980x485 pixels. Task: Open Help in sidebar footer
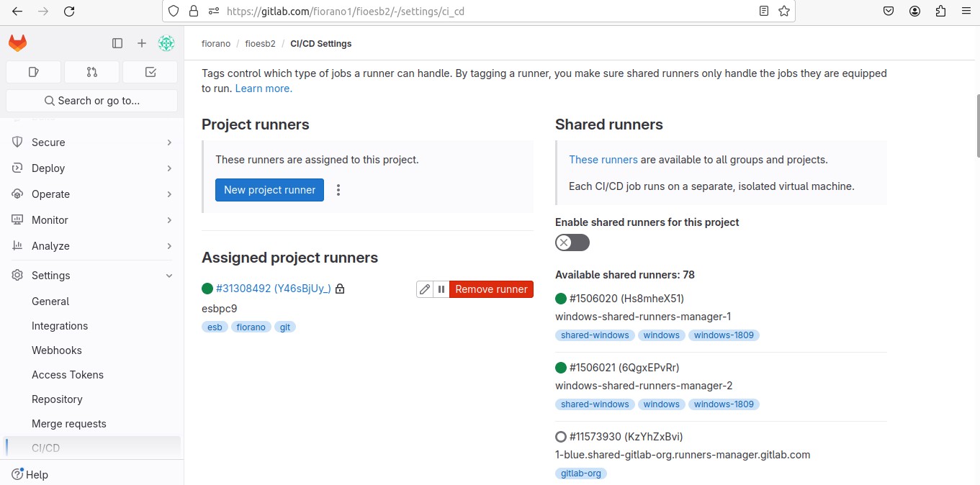[x=30, y=475]
